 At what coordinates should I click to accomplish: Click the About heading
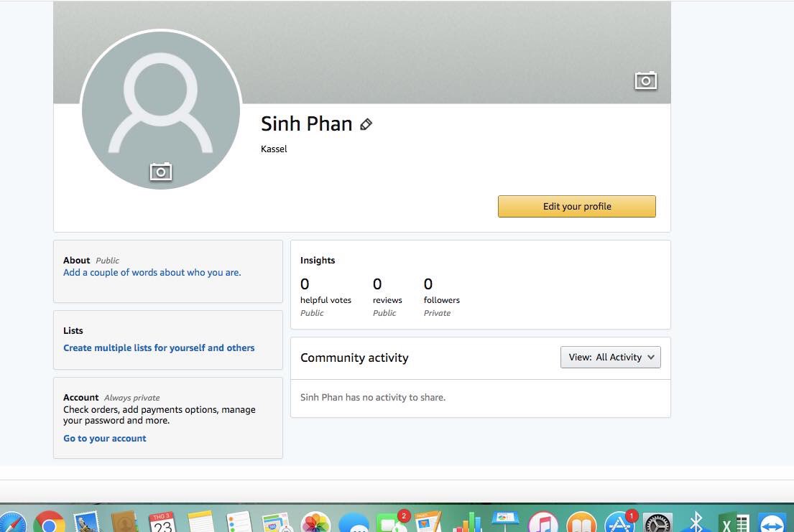pos(76,260)
